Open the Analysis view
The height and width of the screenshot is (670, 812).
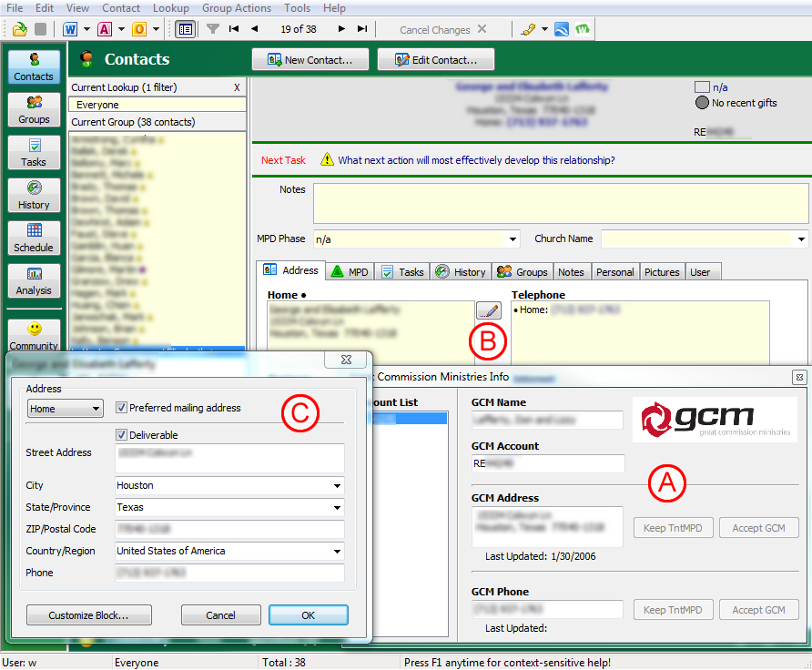pos(34,280)
